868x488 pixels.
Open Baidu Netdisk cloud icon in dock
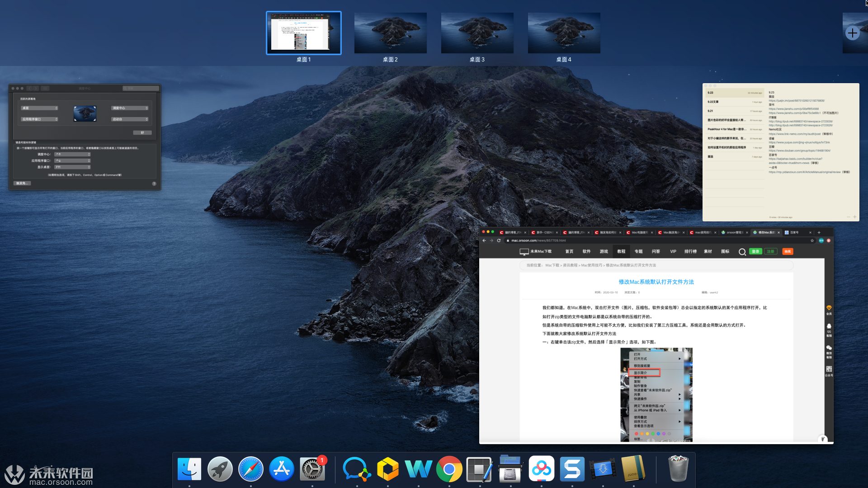[x=541, y=469]
